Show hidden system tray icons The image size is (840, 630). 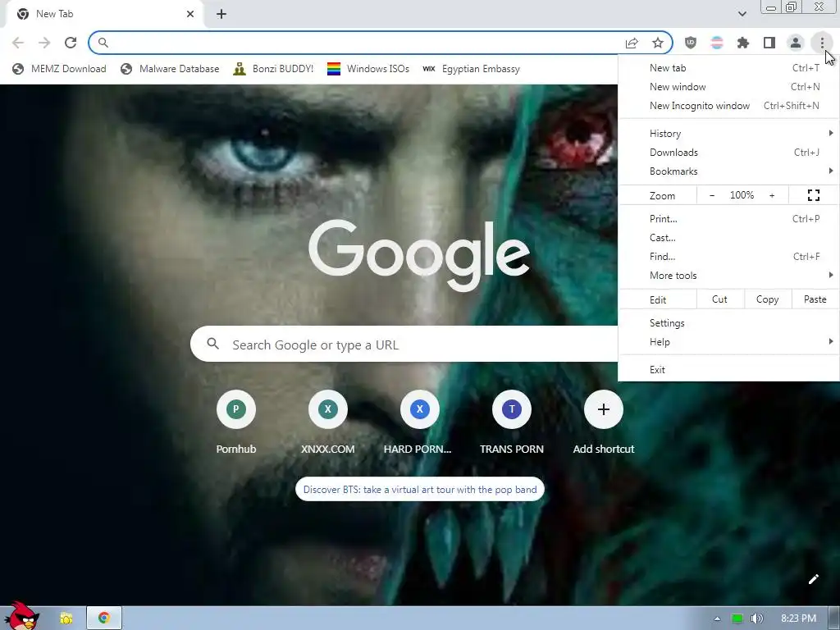pyautogui.click(x=717, y=619)
